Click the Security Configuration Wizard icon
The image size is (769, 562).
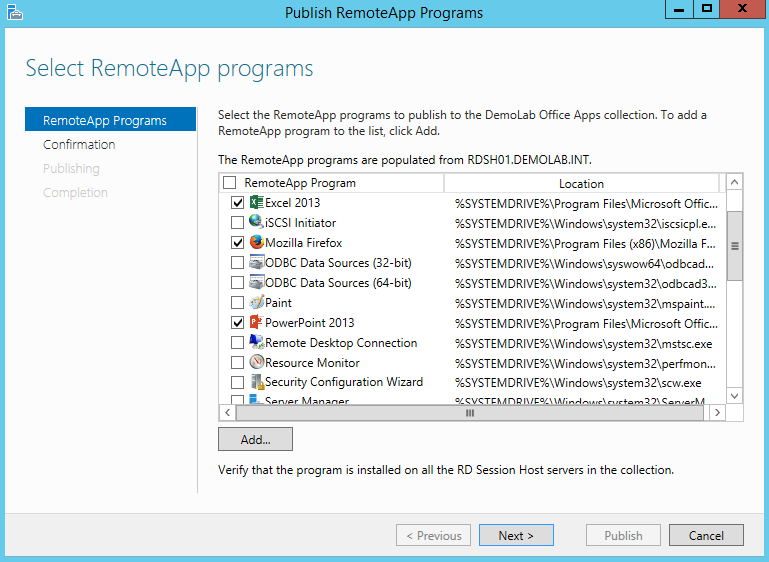(x=256, y=382)
